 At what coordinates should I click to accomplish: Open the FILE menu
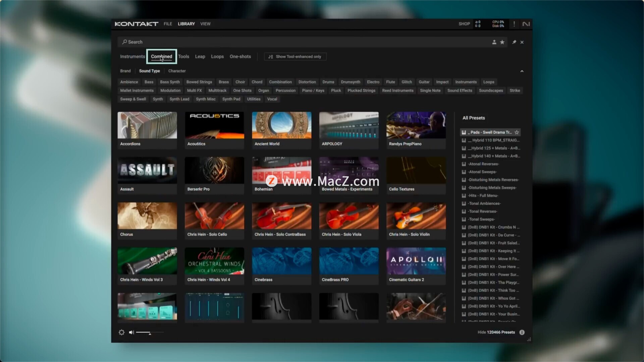tap(168, 24)
